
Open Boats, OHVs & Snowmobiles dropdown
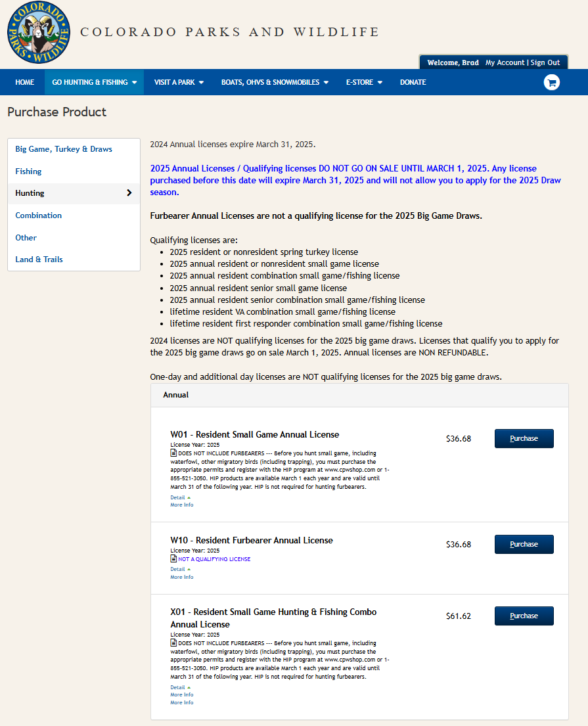275,82
